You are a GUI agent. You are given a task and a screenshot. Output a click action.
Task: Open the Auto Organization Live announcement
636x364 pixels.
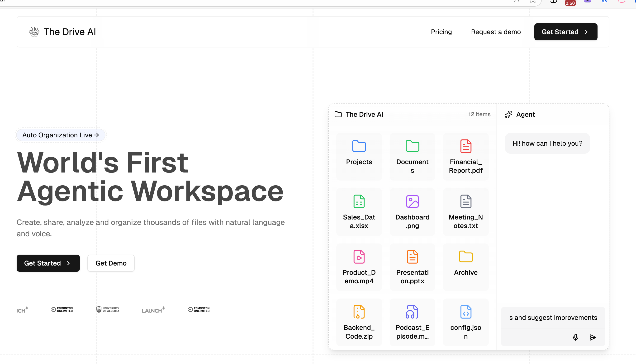[61, 135]
